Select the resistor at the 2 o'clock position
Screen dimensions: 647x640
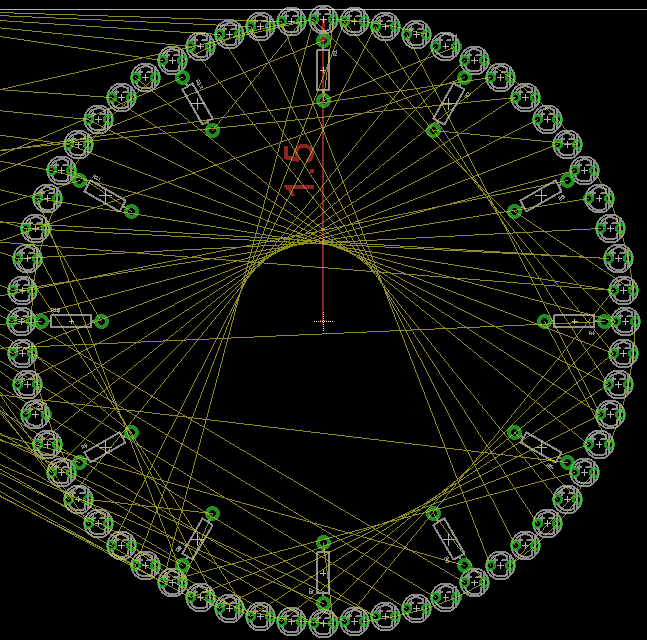pyautogui.click(x=541, y=196)
